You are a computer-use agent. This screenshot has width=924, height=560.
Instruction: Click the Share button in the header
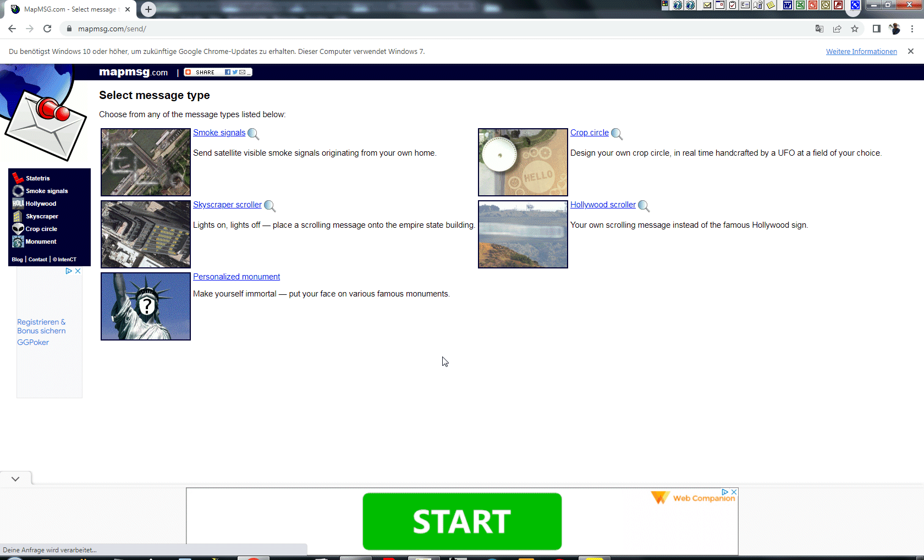coord(218,72)
